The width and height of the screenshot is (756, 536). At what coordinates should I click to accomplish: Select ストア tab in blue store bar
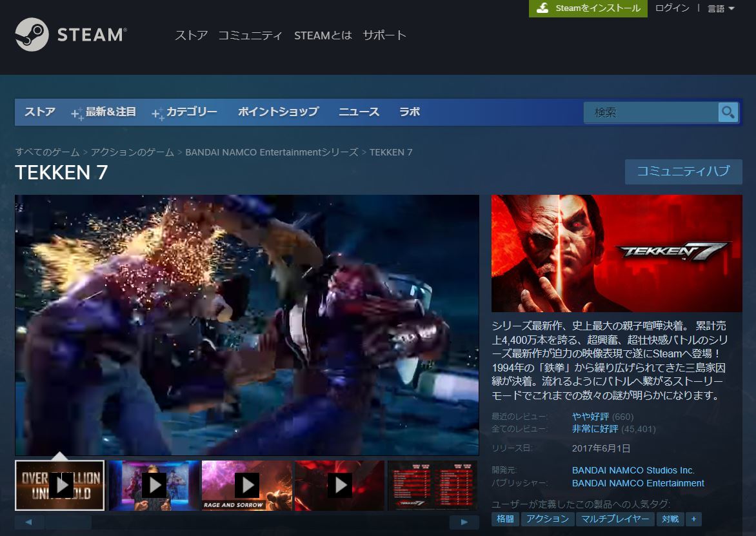coord(40,112)
